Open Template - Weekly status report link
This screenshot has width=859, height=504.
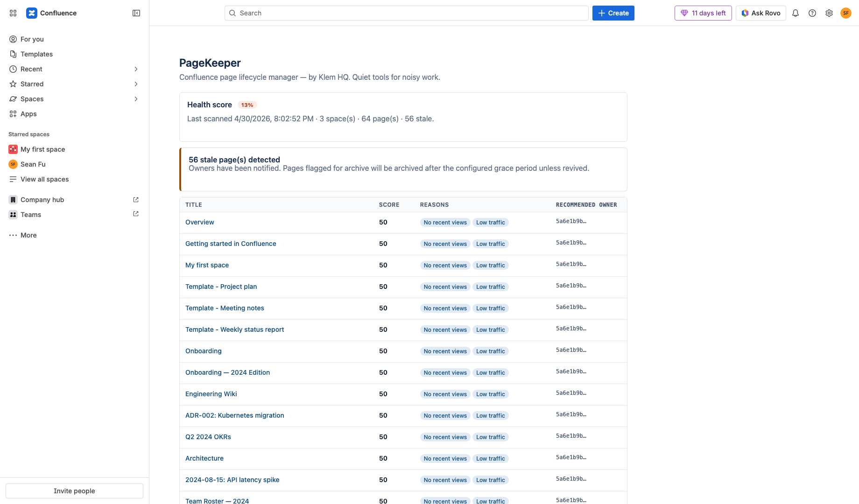coord(234,329)
